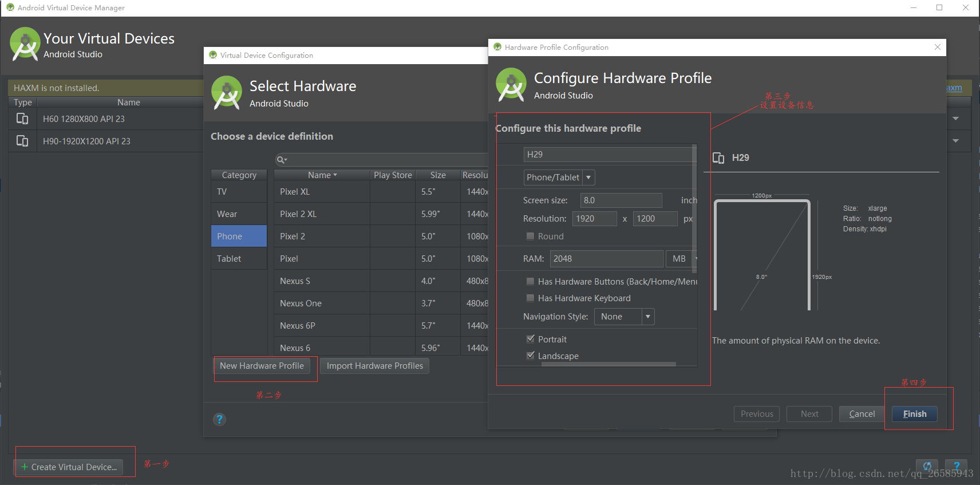Screen dimensions: 980x485
Task: Select the Pixel 2 XL device row
Action: (x=381, y=214)
